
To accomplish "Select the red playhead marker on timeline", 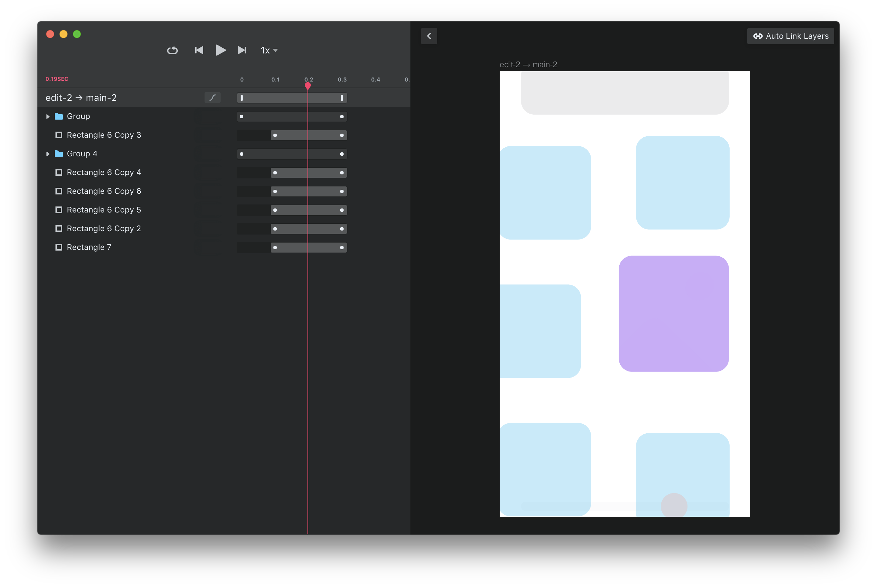I will click(x=307, y=86).
